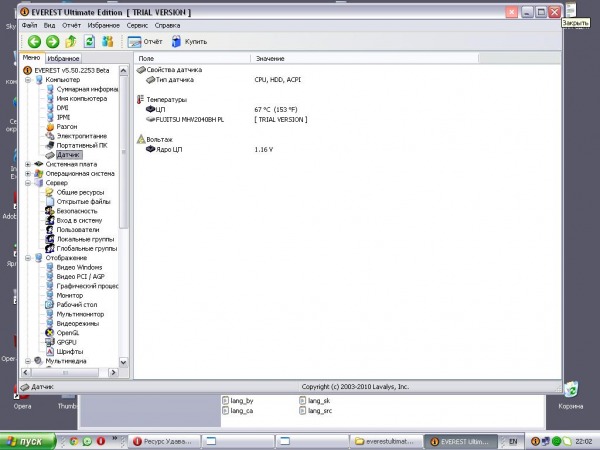Expand the Системная плата tree node
The height and width of the screenshot is (450, 600).
[x=28, y=165]
